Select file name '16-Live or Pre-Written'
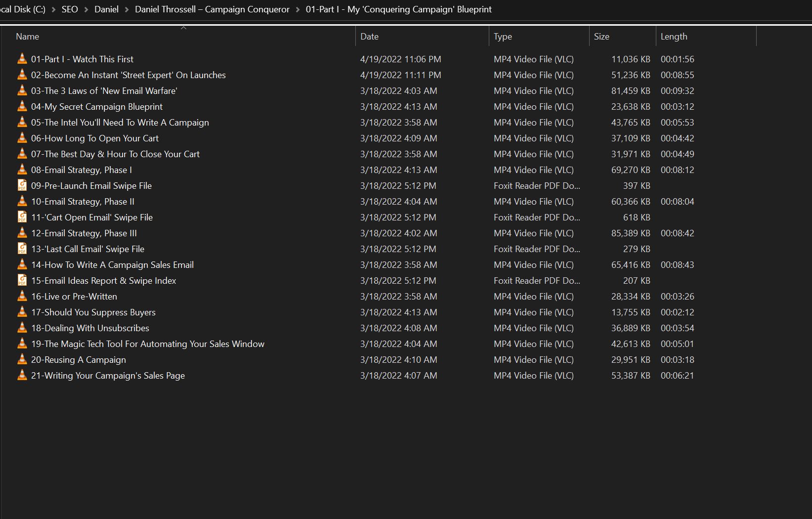 (74, 296)
